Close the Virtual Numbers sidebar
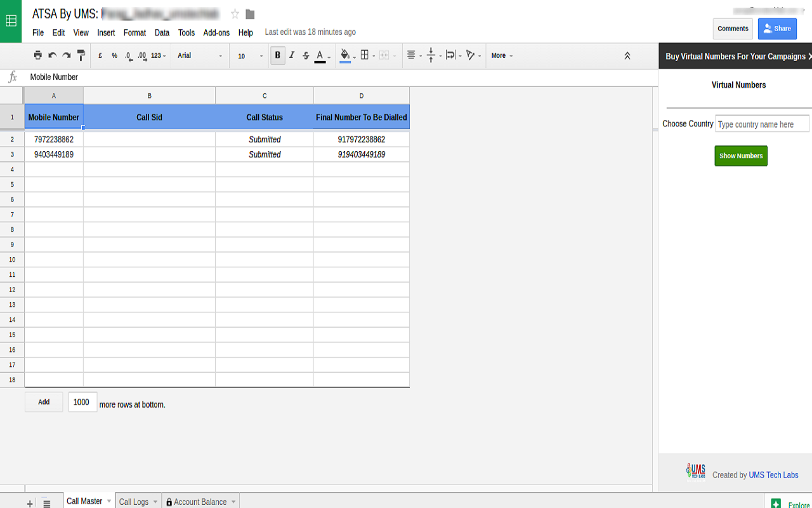Viewport: 812px width, 508px height. [809, 57]
